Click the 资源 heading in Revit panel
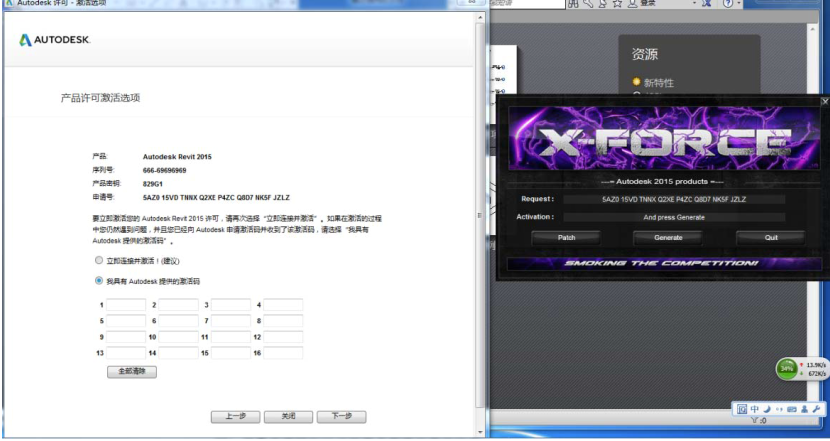 click(x=645, y=54)
